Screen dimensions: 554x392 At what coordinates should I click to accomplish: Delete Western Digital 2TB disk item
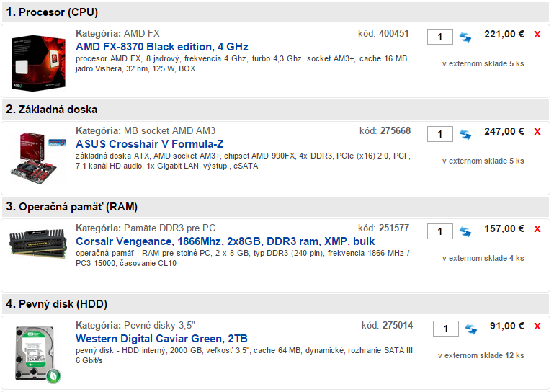point(537,326)
